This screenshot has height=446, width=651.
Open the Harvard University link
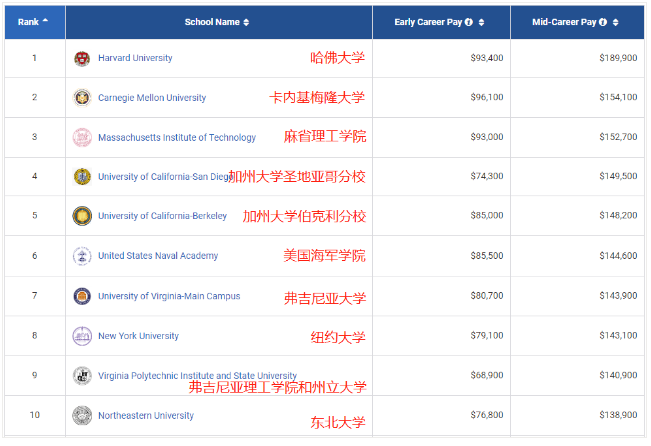point(135,58)
